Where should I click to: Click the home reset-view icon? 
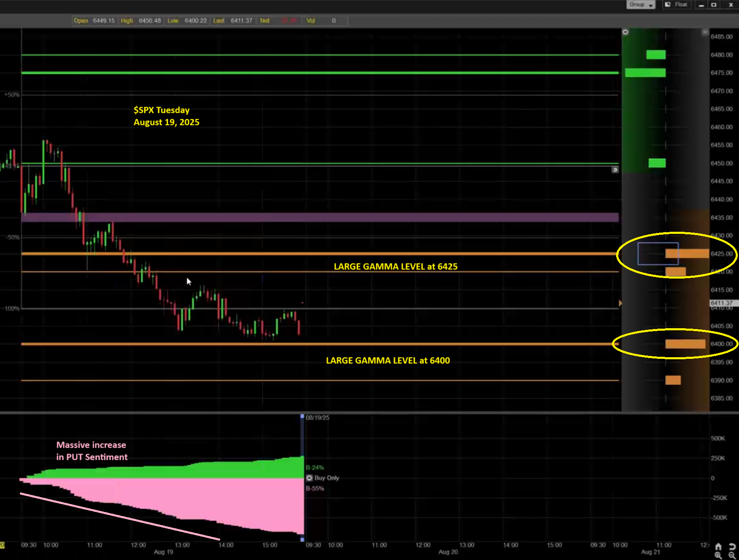718,547
